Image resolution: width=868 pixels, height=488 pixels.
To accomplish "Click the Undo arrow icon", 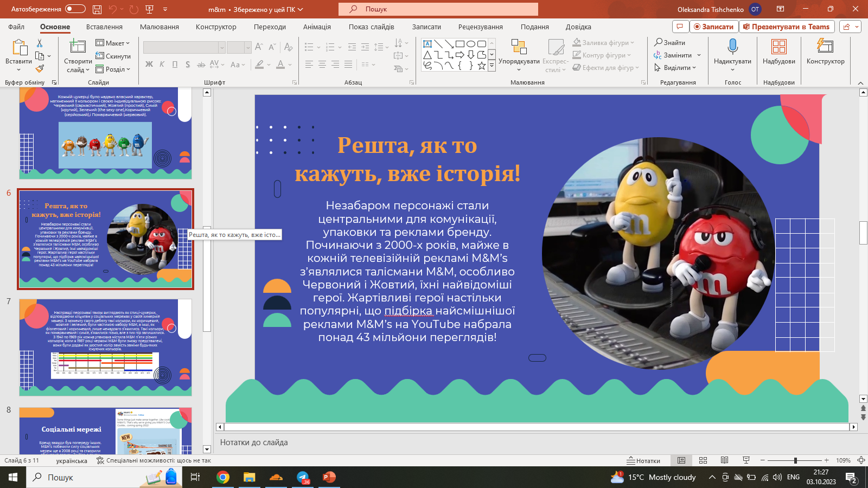I will coord(113,9).
